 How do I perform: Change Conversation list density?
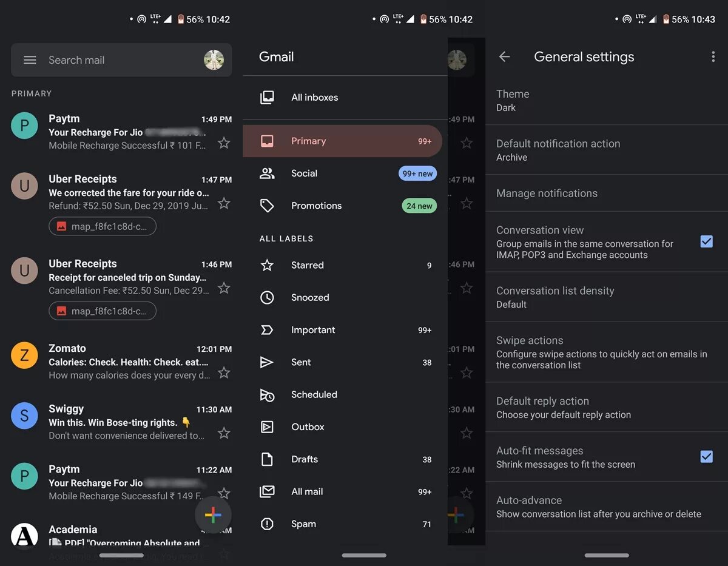click(607, 297)
